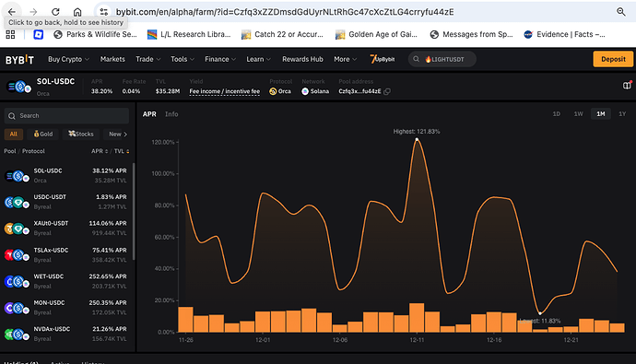Click the LIGHTUSDT search field
Image resolution: width=636 pixels, height=364 pixels.
pyautogui.click(x=442, y=59)
